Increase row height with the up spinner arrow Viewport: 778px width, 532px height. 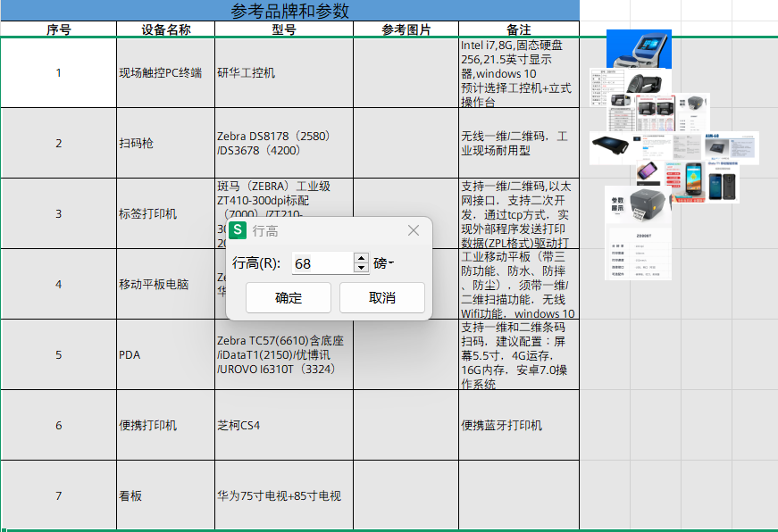pyautogui.click(x=361, y=258)
